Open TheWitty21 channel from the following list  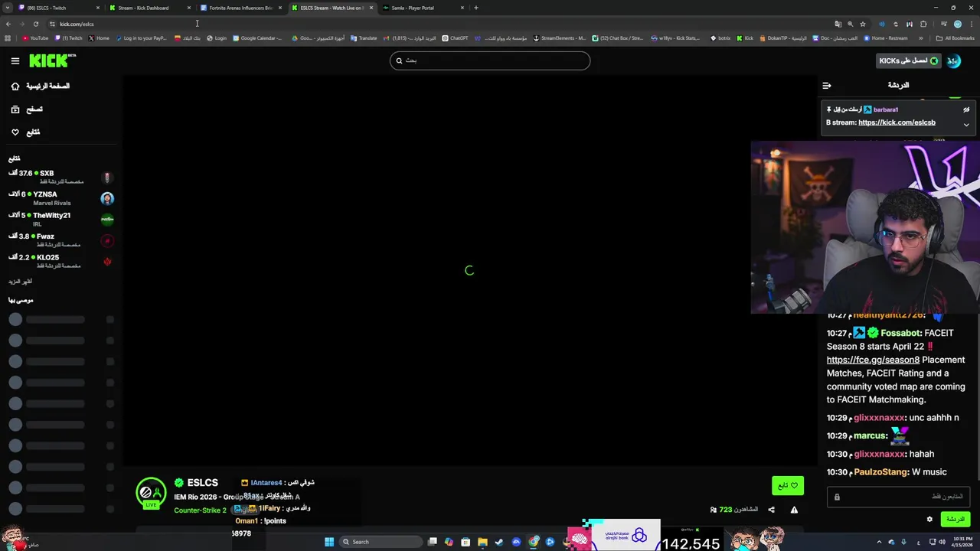(x=60, y=219)
